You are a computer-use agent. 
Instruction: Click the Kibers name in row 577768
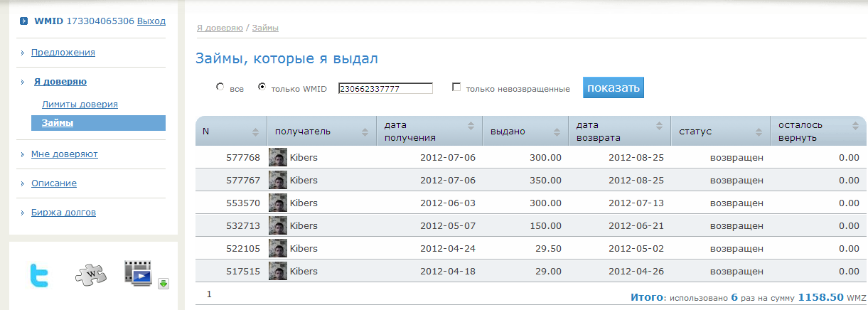(x=304, y=158)
